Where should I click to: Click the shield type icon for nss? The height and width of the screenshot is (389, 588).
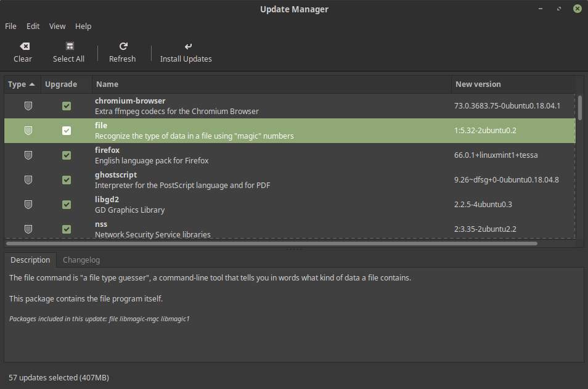[x=28, y=229]
